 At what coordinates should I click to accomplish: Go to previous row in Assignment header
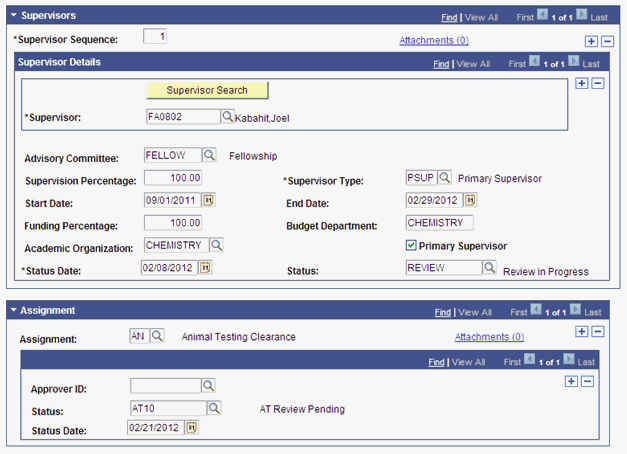tap(536, 310)
